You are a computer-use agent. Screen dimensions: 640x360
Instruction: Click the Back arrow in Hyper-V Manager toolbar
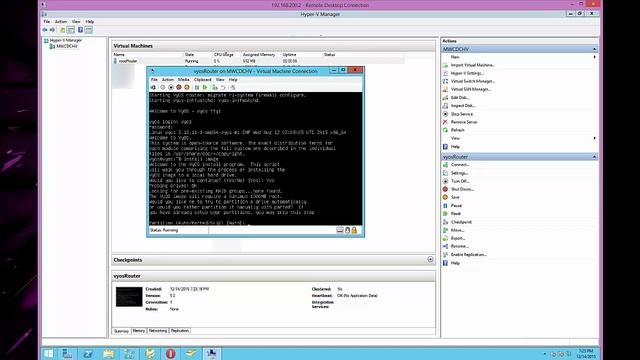[x=45, y=30]
